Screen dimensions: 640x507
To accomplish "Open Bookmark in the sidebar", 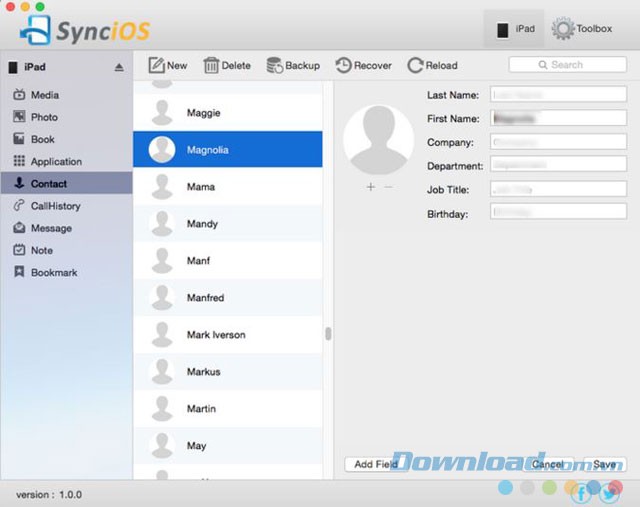I will pyautogui.click(x=53, y=272).
